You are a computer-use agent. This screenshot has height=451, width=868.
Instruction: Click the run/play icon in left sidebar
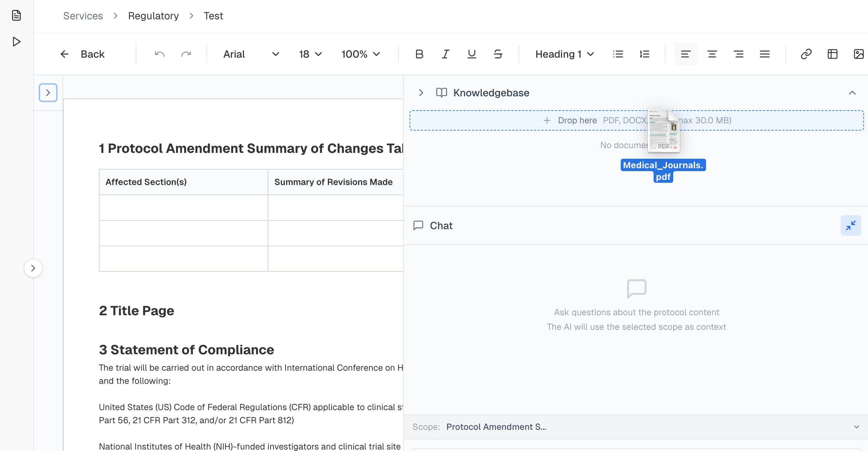(x=16, y=42)
